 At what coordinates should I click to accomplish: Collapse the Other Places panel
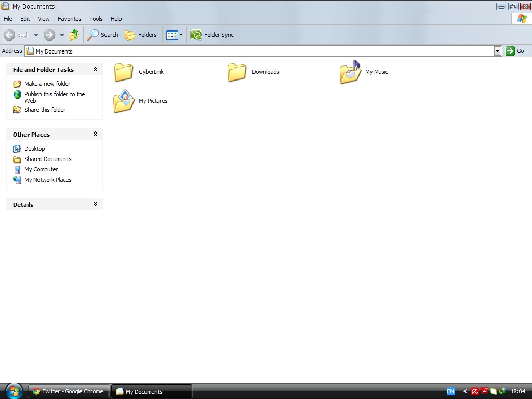(x=96, y=134)
